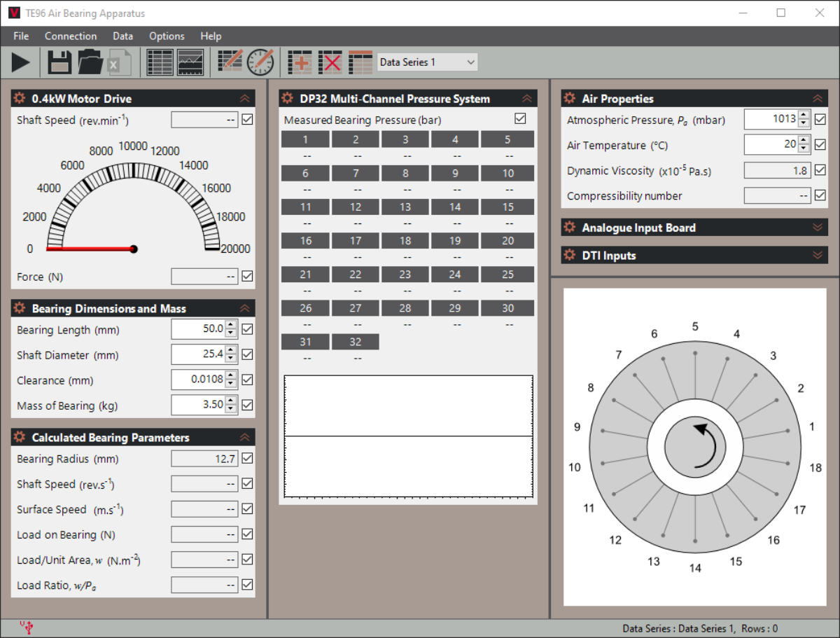840x638 pixels.
Task: Click the shaft speed gauge dial
Action: pos(133,207)
